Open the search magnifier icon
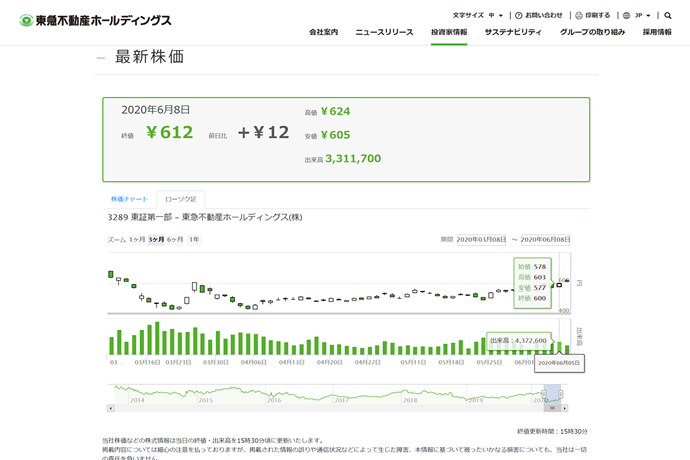 click(668, 15)
